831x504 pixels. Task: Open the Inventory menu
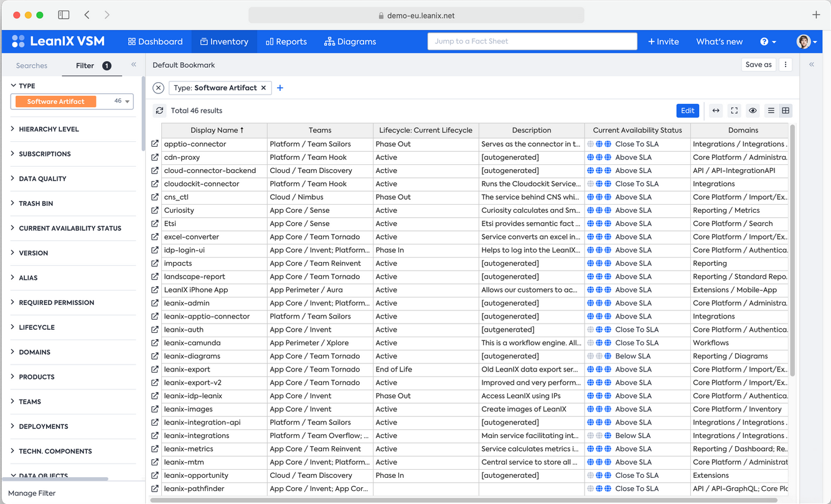tap(224, 42)
